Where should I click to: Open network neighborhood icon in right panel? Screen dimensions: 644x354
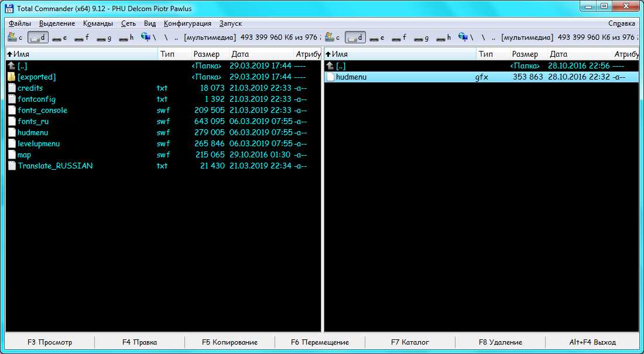pos(464,37)
